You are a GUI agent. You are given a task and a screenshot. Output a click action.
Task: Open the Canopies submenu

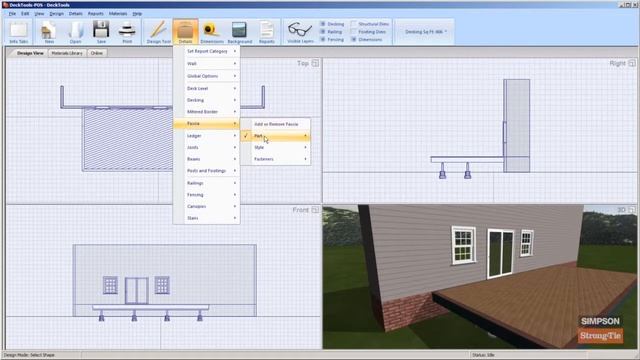click(207, 207)
